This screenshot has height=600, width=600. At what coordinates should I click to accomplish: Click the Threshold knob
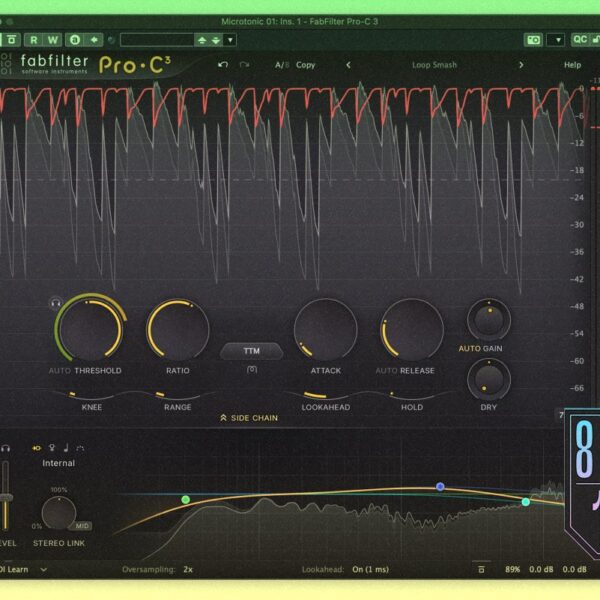pyautogui.click(x=90, y=329)
